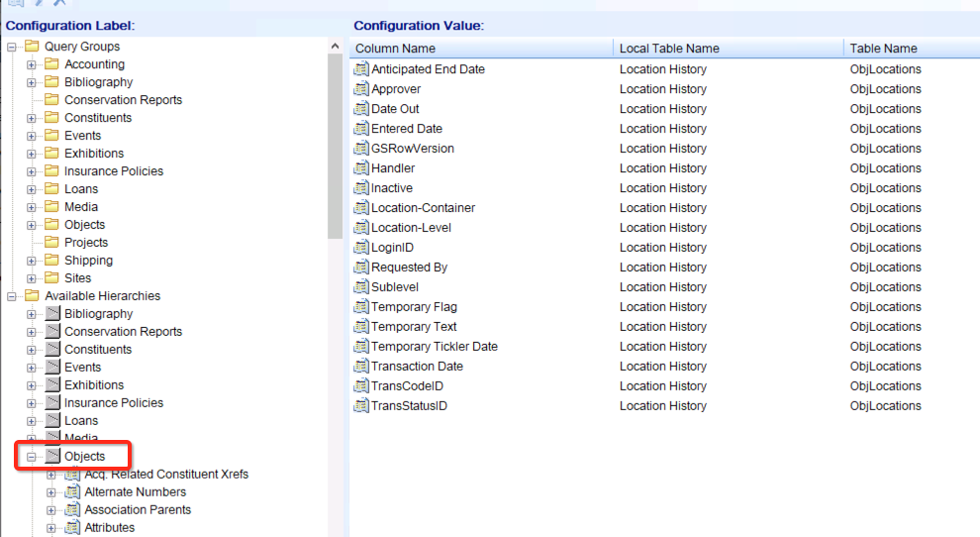
Task: Select Insurance Policies under Query Groups
Action: coord(114,170)
